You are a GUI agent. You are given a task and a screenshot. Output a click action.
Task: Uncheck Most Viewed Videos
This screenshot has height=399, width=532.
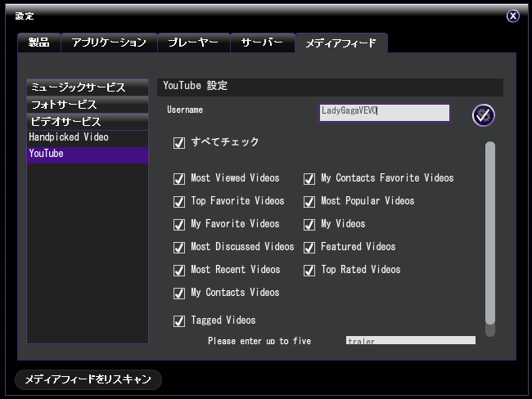pyautogui.click(x=179, y=179)
